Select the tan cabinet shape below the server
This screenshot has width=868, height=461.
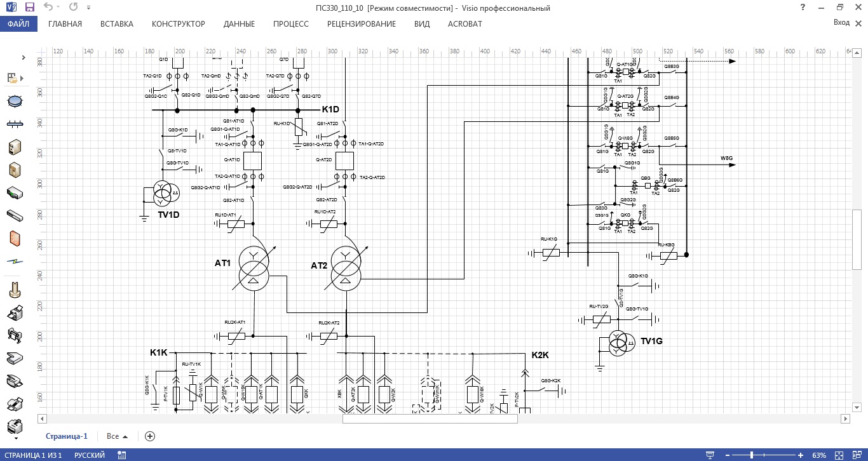(15, 170)
